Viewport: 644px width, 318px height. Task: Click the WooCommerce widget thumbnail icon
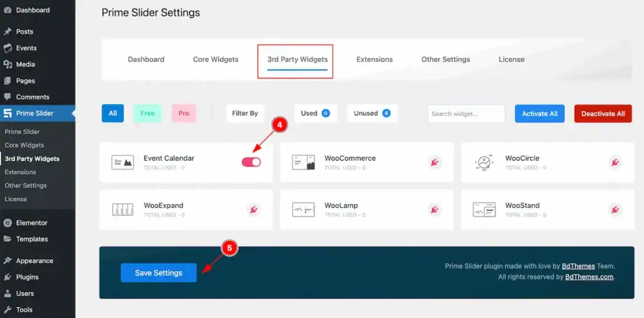coord(303,162)
